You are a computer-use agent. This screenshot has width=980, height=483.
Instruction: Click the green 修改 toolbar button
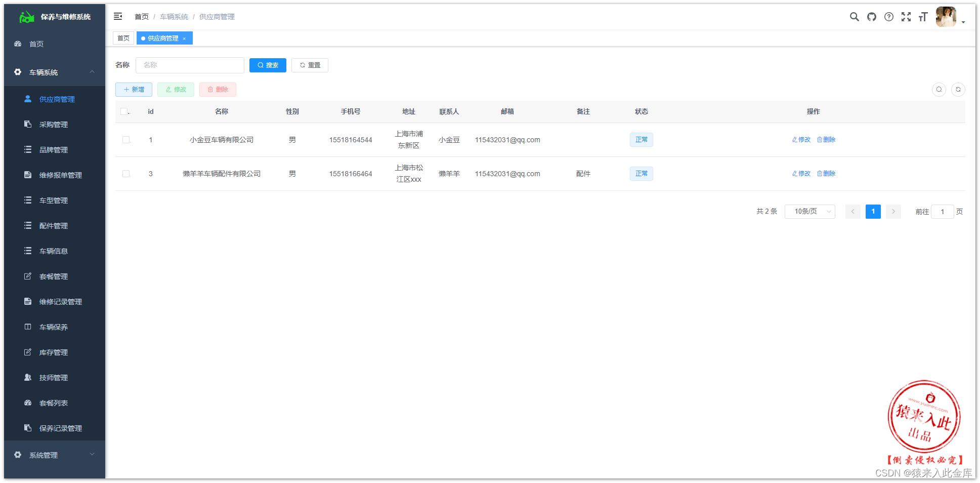point(176,90)
